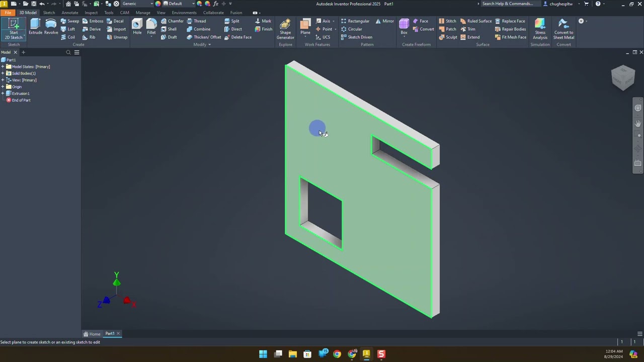Open the Generic material dropdown

(137, 4)
